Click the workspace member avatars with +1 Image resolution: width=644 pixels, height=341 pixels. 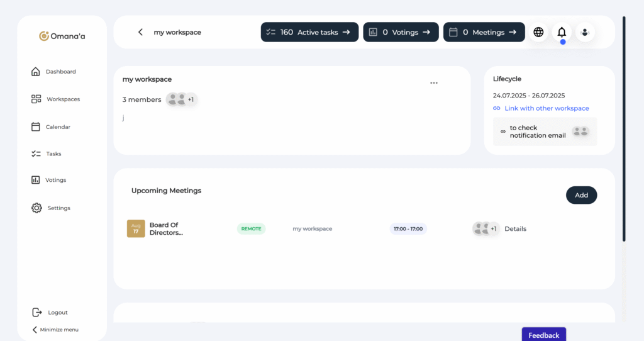(x=182, y=99)
